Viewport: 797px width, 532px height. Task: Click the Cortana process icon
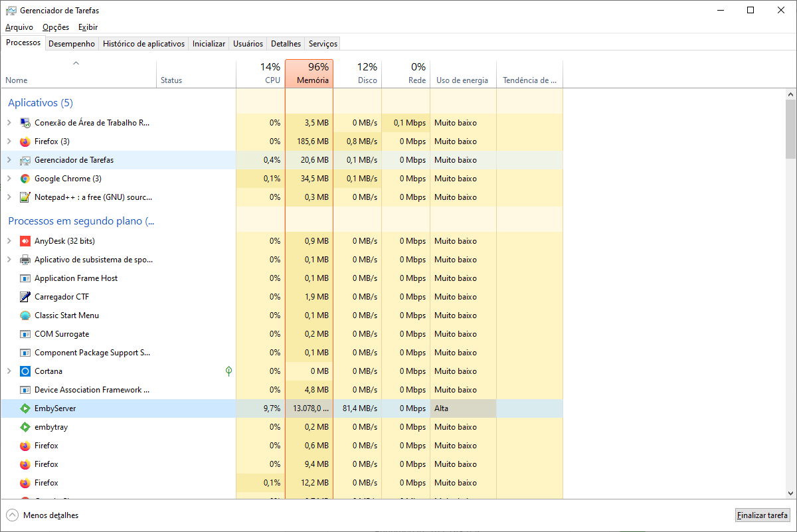click(x=25, y=371)
